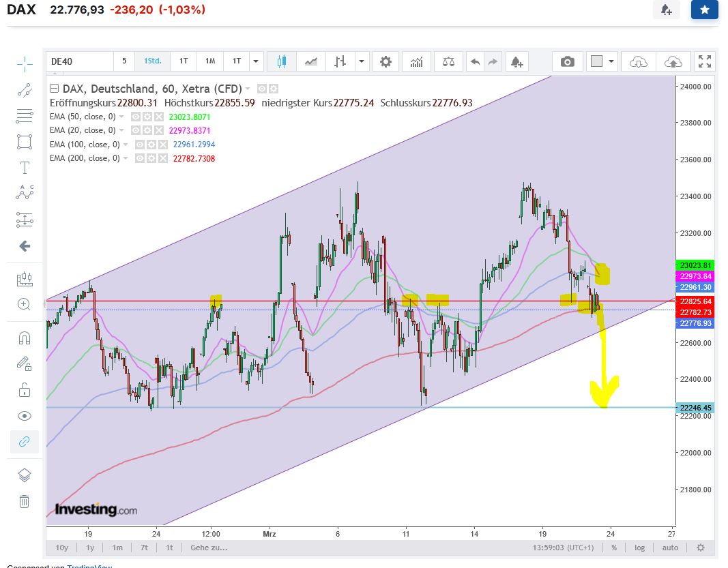Take a chart snapshot with the camera icon

(567, 61)
